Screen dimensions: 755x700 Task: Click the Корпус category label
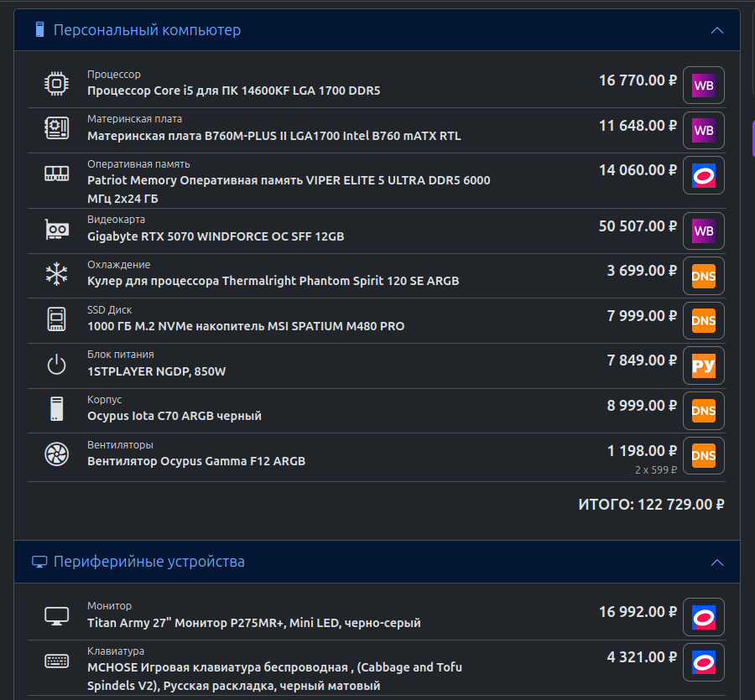[105, 400]
